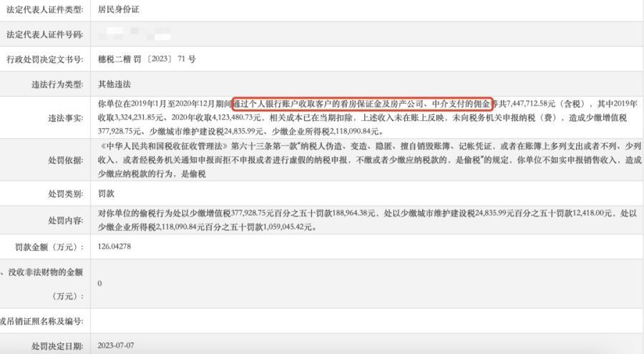
Task: Click the blurred ID number field
Action: point(135,34)
